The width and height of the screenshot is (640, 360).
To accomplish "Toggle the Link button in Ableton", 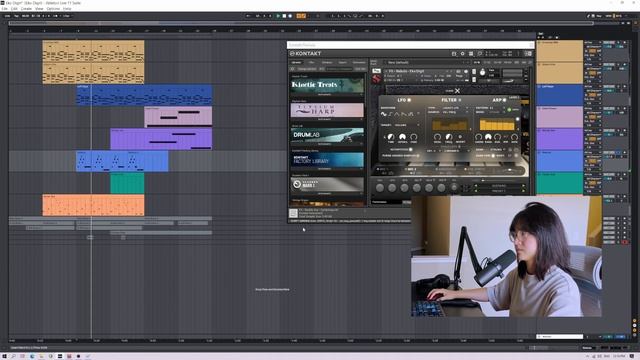I will 7,16.
